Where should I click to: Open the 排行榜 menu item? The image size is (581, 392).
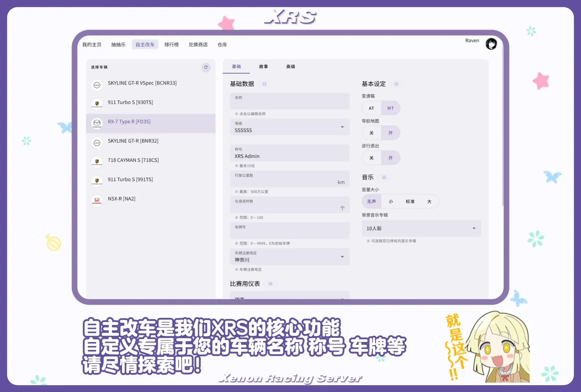(172, 45)
